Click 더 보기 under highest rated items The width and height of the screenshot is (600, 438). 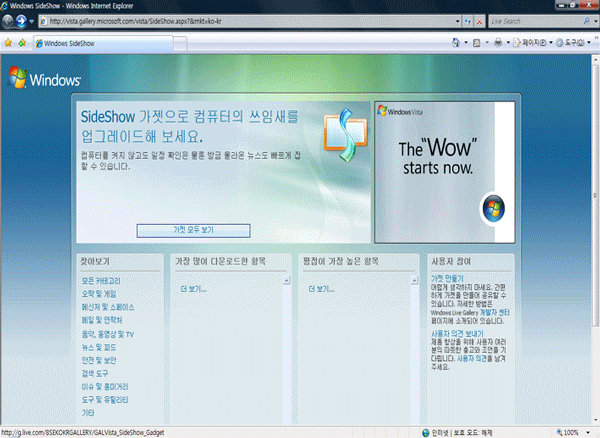click(321, 289)
